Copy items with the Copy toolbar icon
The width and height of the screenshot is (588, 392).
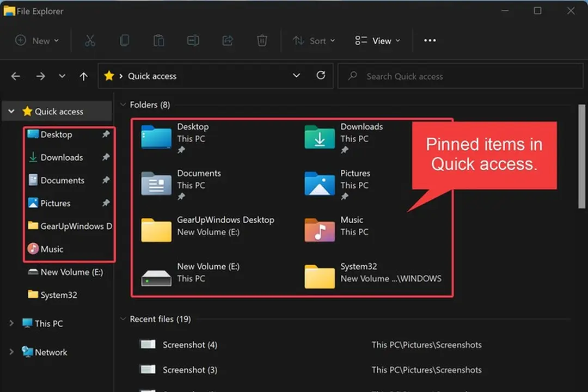[x=124, y=40]
